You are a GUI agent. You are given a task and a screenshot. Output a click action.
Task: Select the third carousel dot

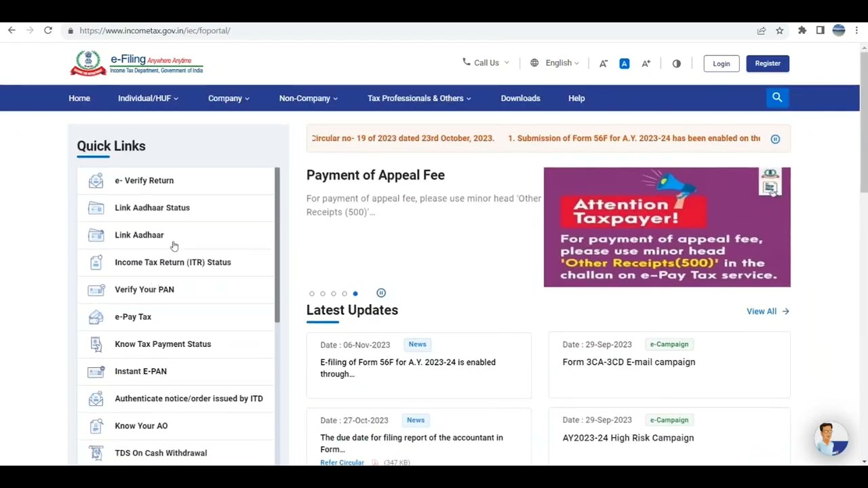[x=334, y=293]
